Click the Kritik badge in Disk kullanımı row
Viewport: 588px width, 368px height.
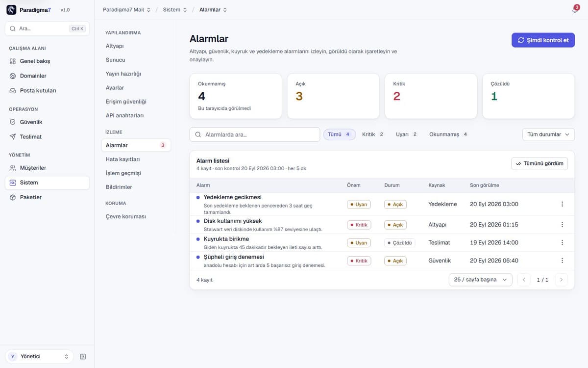pos(359,225)
